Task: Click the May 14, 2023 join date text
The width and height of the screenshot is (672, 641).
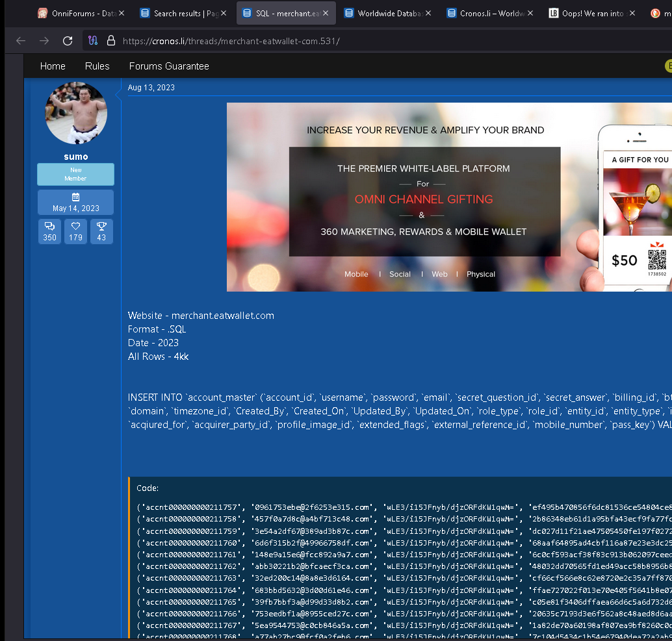Action: click(76, 208)
